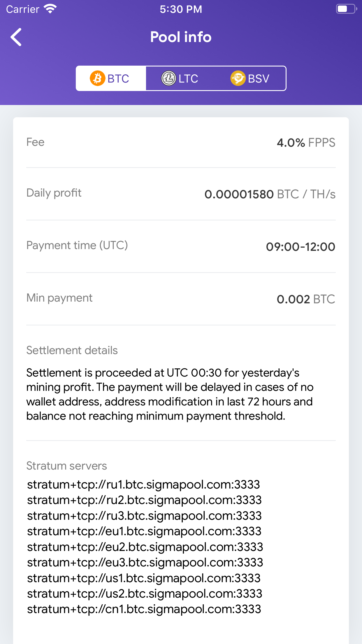Screen dimensions: 362x644
Task: Tap the settlement details paragraph
Action: click(x=170, y=394)
